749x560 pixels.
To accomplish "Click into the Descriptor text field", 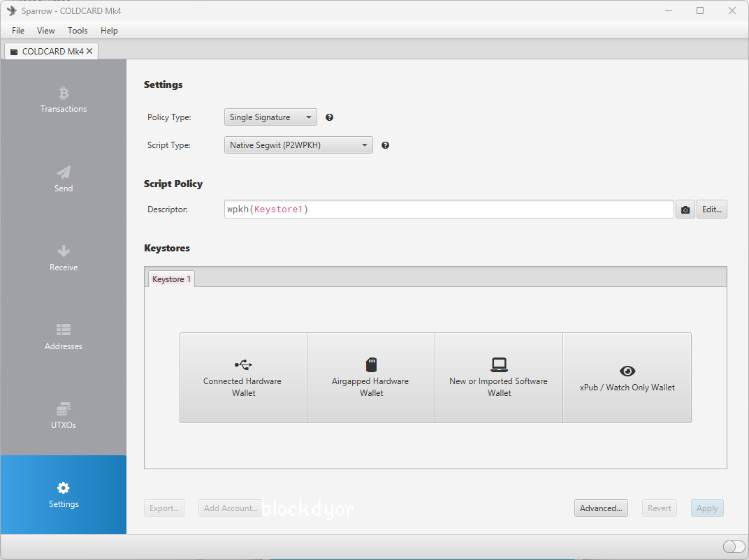I will pos(449,209).
